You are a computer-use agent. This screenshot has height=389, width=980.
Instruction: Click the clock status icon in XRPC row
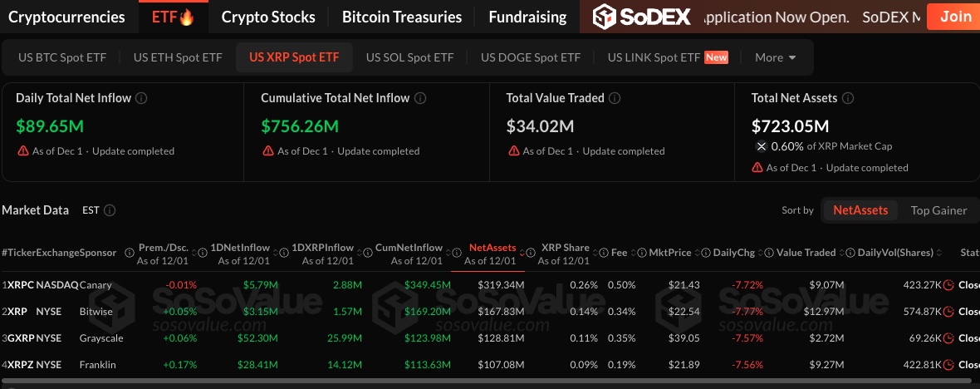[x=948, y=285]
